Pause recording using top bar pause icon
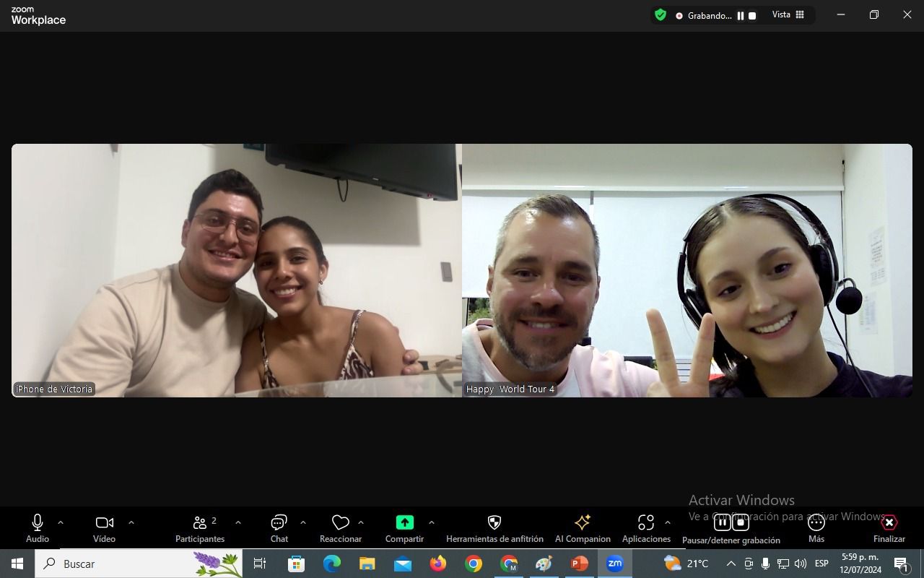Viewport: 924px width, 578px height. point(741,16)
